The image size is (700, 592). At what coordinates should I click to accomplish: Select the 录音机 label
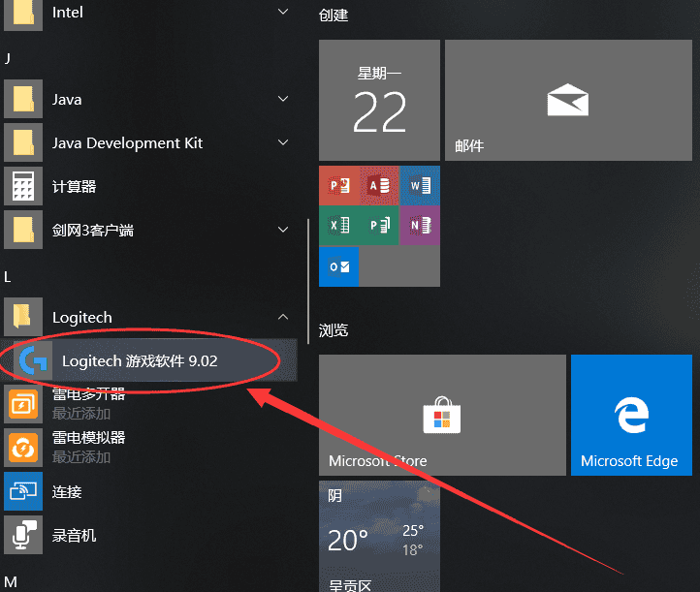[x=74, y=536]
